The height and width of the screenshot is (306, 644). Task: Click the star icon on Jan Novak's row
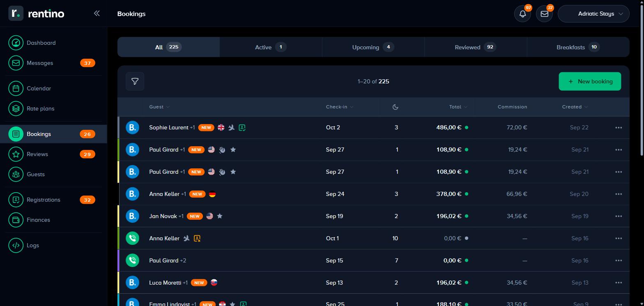[x=220, y=216]
